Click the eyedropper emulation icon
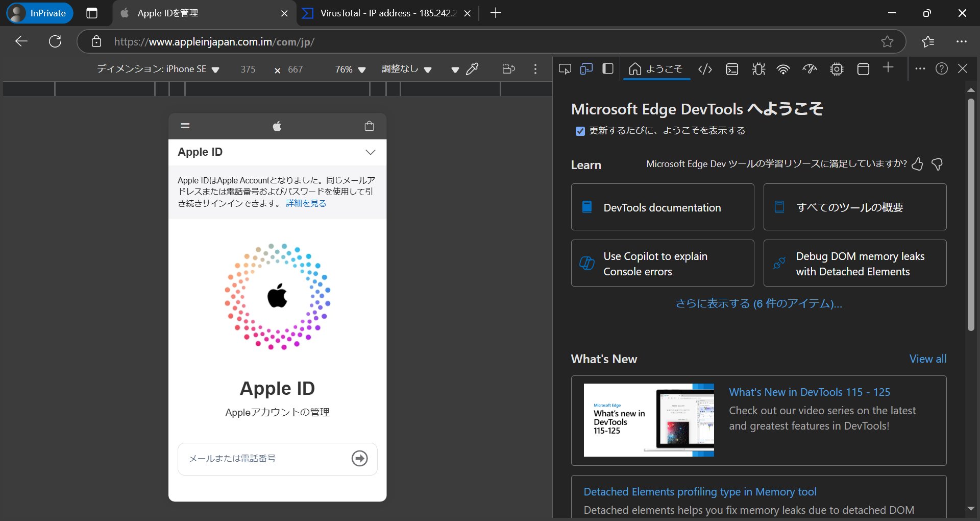This screenshot has height=521, width=980. 472,69
